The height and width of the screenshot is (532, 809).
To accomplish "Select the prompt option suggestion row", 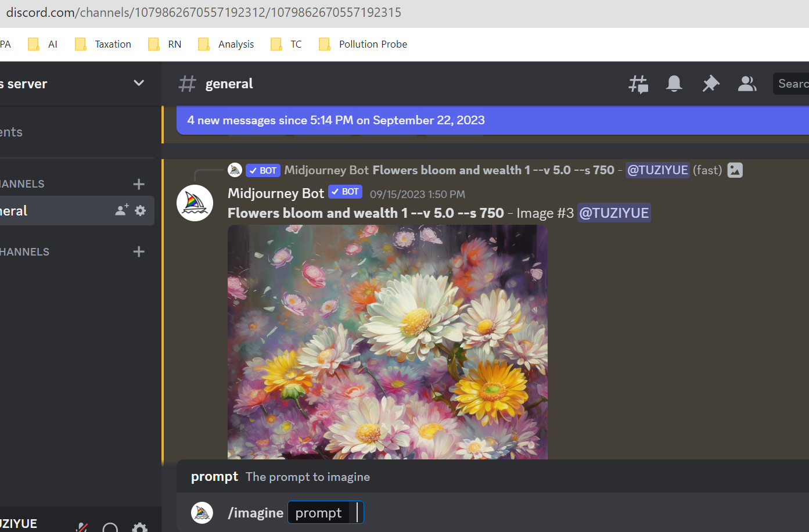I will click(x=492, y=476).
